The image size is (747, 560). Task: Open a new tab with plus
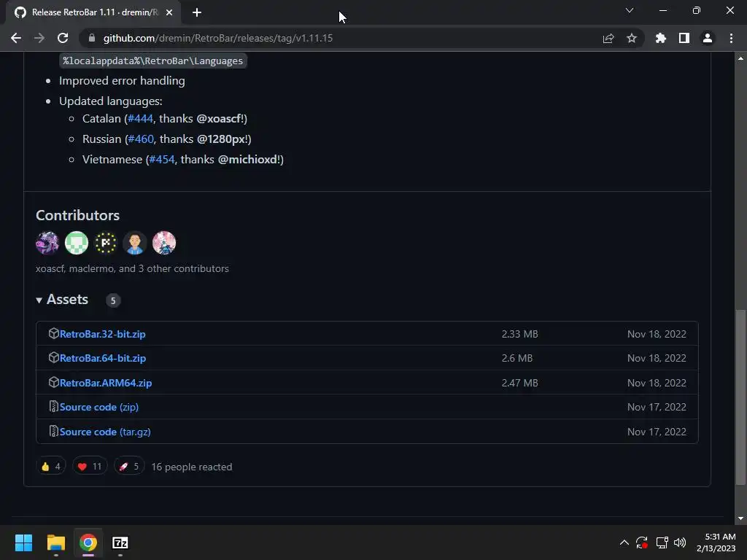pos(197,12)
